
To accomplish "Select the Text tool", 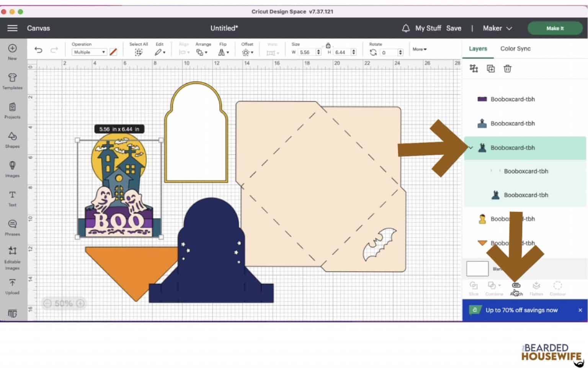I will [x=12, y=198].
